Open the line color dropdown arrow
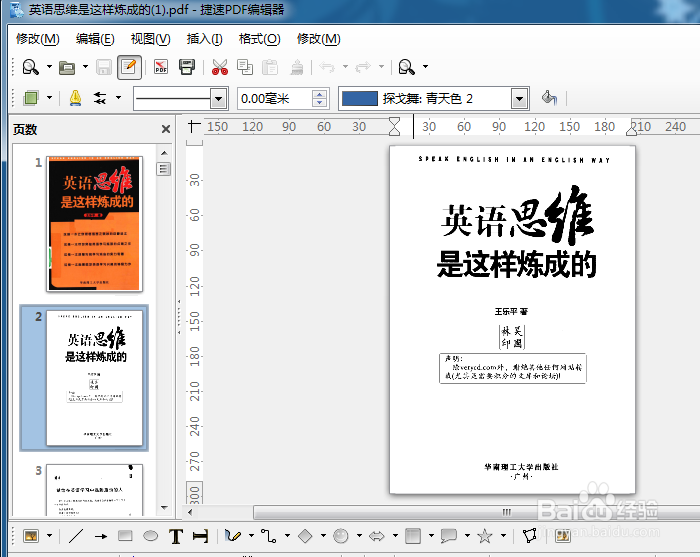This screenshot has width=700, height=557. (x=519, y=99)
